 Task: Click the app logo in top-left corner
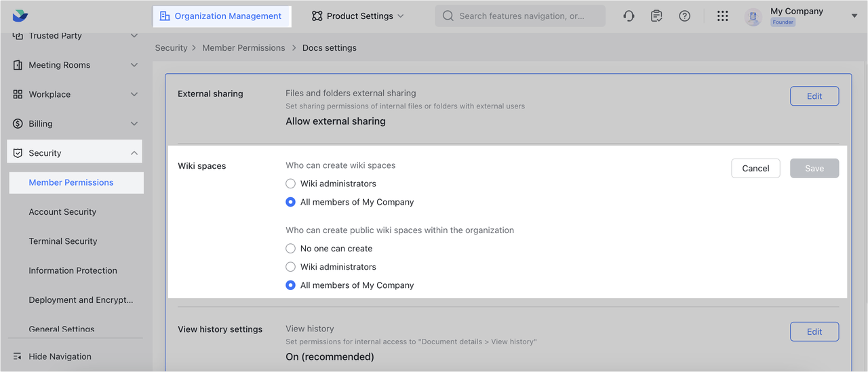click(x=20, y=16)
